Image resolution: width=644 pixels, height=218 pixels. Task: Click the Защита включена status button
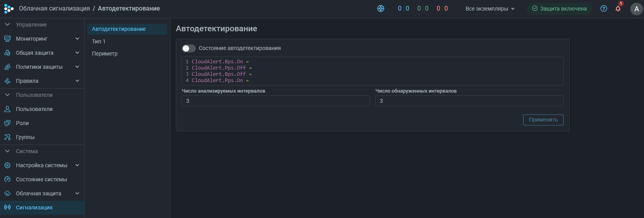559,9
